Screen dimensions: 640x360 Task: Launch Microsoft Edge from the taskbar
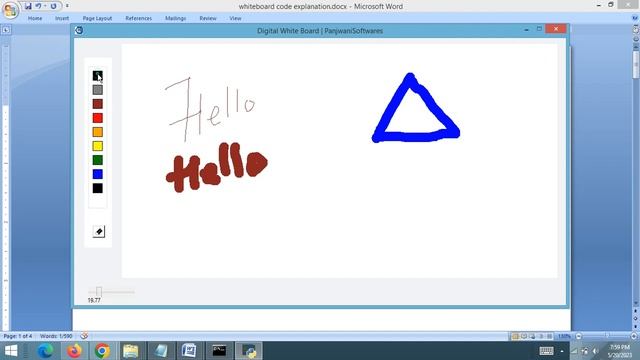46,351
